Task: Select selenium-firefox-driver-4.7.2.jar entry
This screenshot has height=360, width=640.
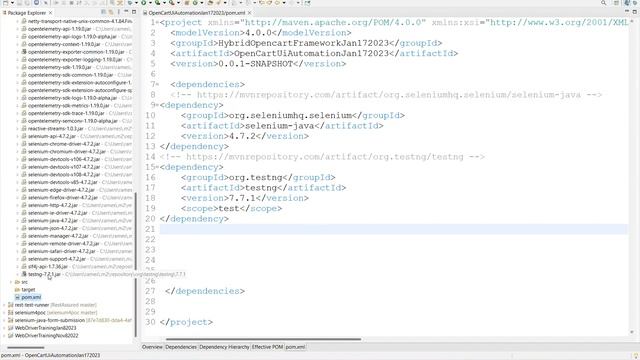Action: 63,198
